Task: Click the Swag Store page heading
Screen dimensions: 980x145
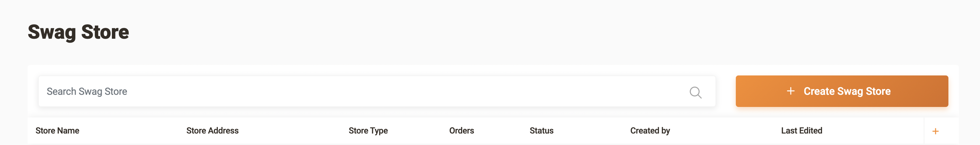Action: tap(78, 32)
